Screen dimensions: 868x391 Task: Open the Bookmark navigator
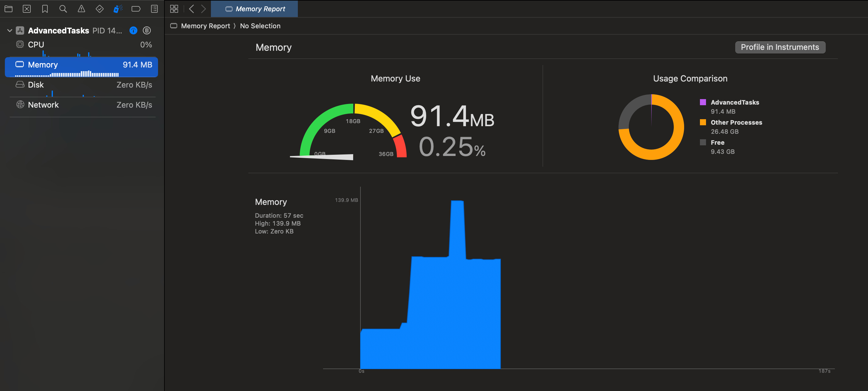tap(45, 9)
